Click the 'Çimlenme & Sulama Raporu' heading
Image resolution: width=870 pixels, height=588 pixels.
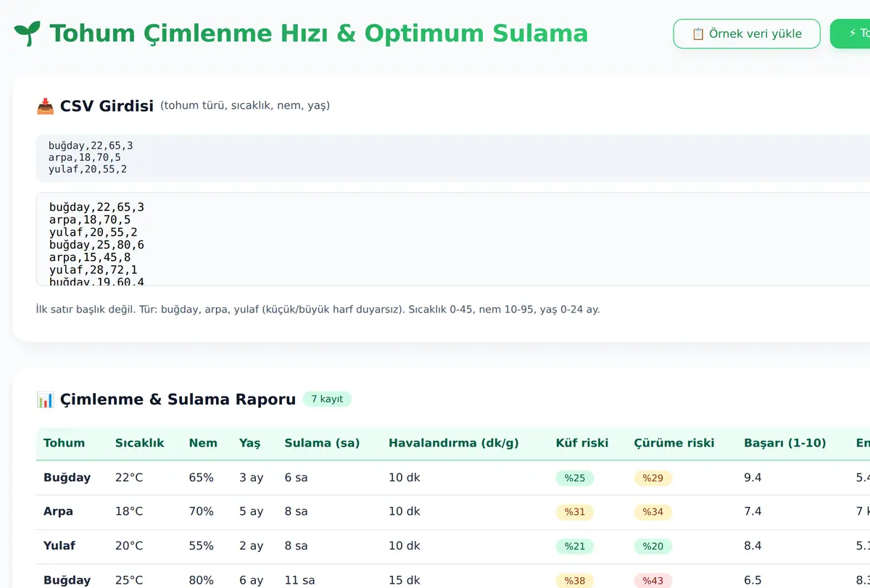pyautogui.click(x=178, y=399)
